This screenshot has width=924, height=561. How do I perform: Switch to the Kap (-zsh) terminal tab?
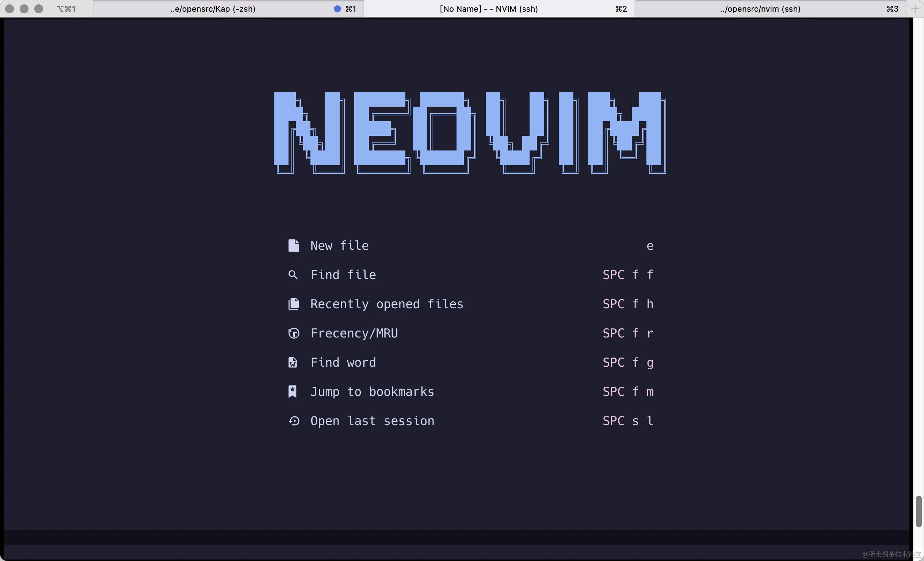(x=212, y=9)
